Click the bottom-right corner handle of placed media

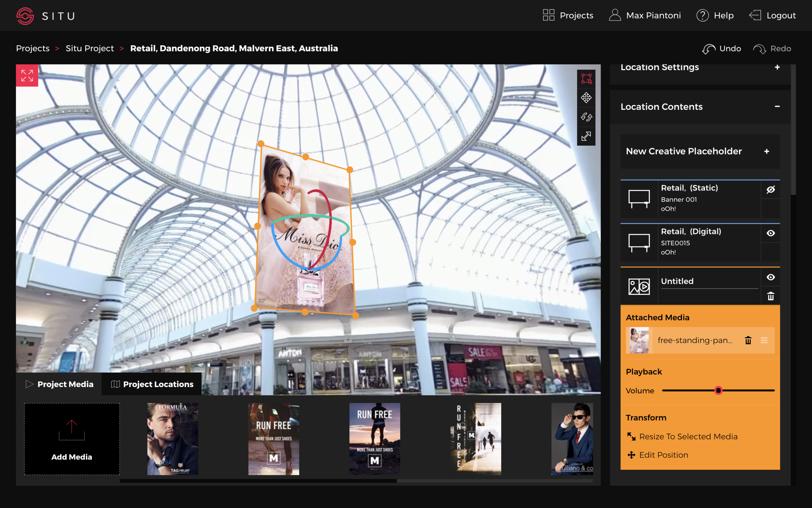pos(356,316)
